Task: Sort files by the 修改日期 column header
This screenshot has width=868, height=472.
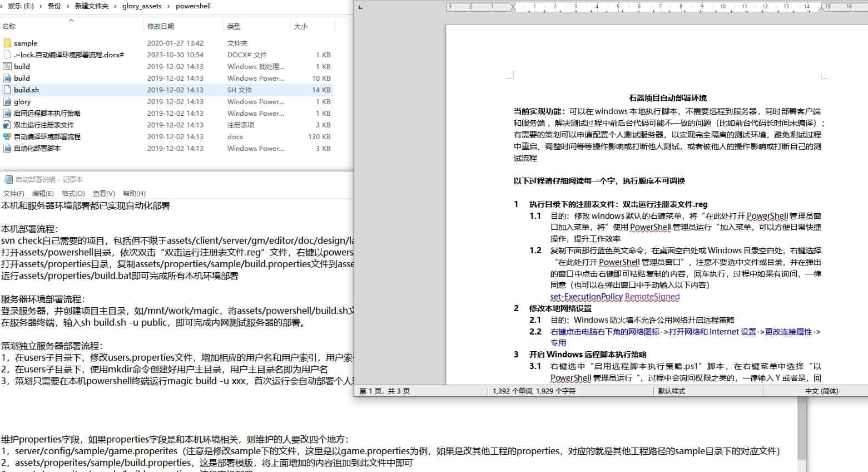Action: click(161, 26)
